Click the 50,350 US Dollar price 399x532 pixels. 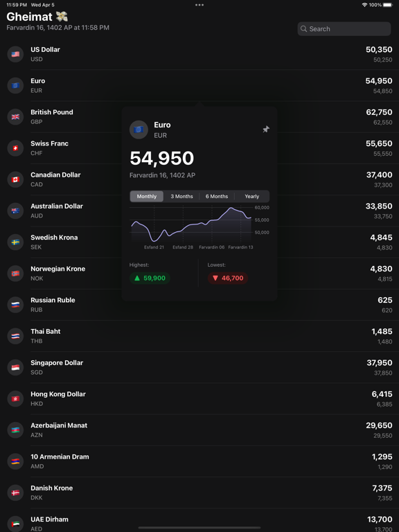[x=379, y=50]
